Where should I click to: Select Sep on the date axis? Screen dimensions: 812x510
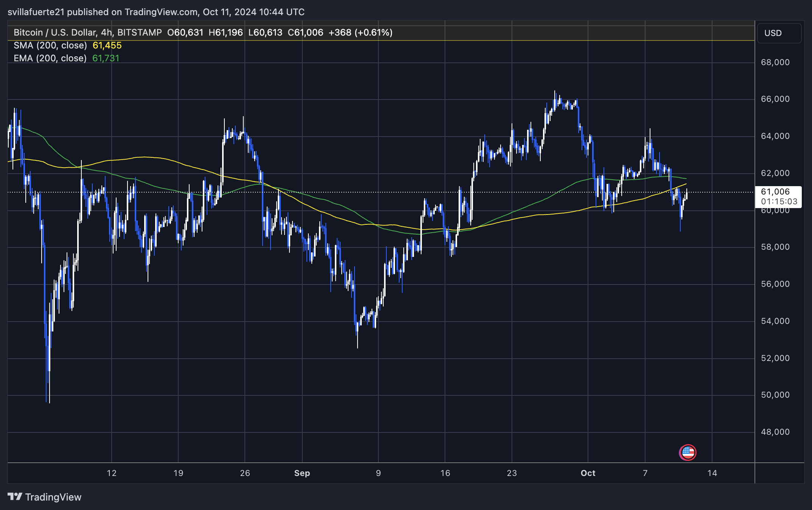coord(302,473)
